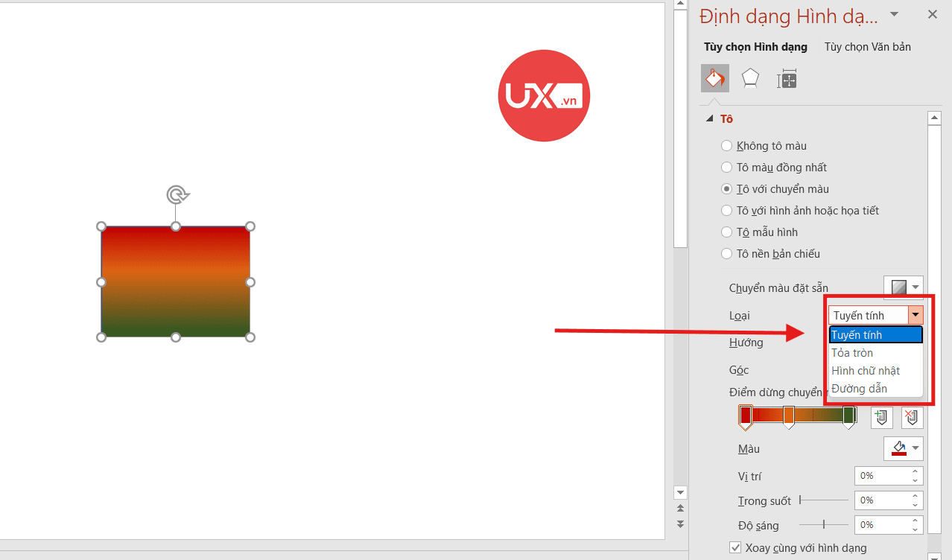Choose Tô với hình ảnh hoặc họa tiết
Screen dimensions: 952x560
pyautogui.click(x=727, y=211)
